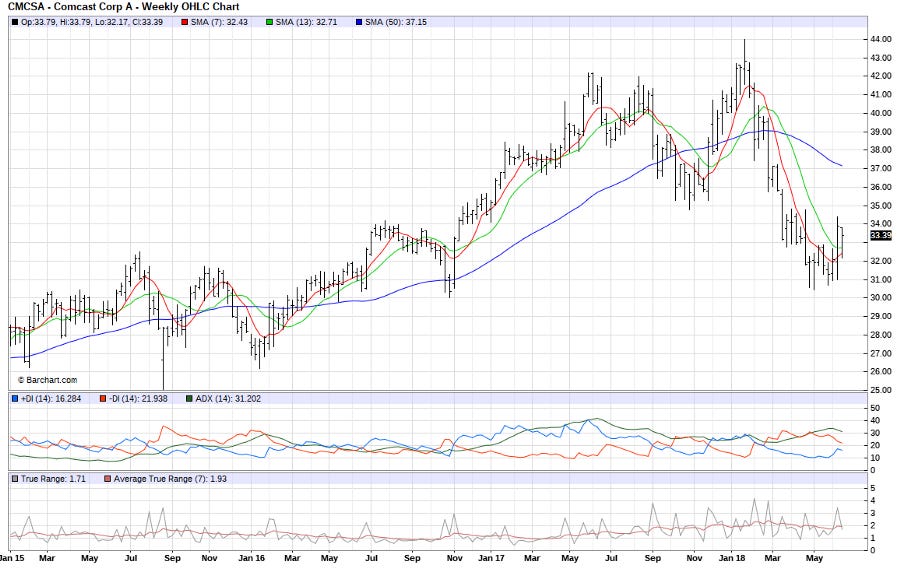Click the dark green ADX (14) legend swatch
This screenshot has height=582, width=900.
point(189,398)
